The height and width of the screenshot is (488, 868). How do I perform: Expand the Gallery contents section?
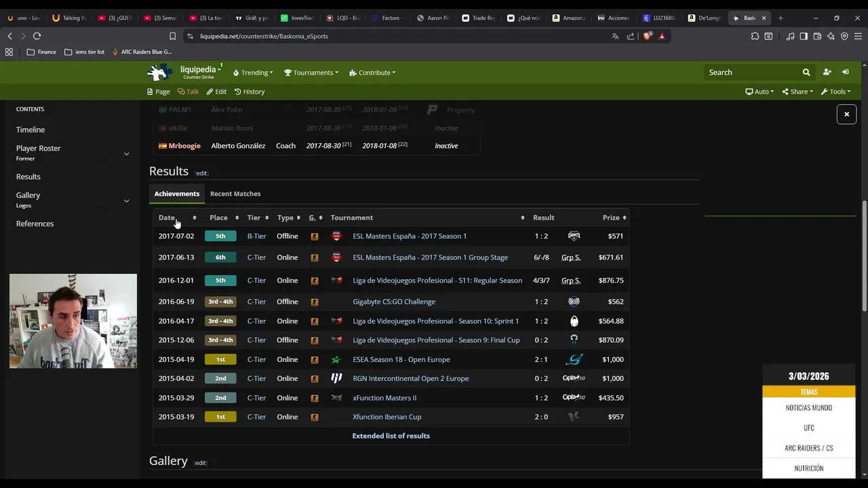coord(126,201)
